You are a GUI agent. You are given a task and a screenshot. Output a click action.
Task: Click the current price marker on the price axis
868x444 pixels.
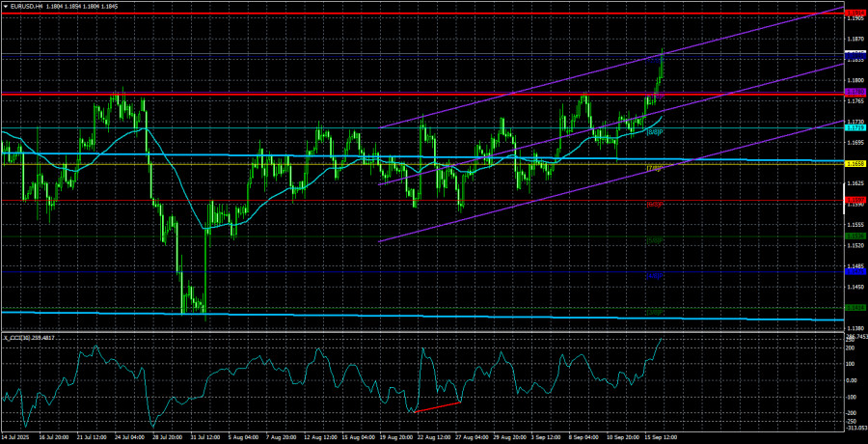tap(854, 53)
